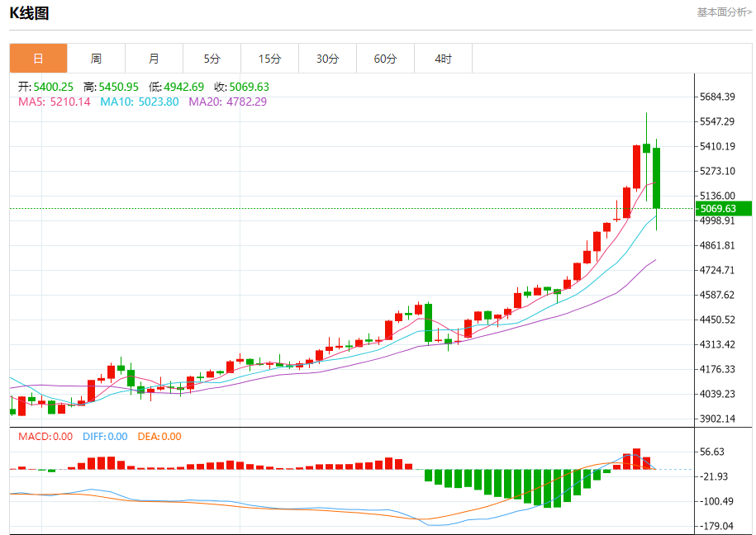The width and height of the screenshot is (756, 535).
Task: Click the MA5 indicator label
Action: pos(55,102)
